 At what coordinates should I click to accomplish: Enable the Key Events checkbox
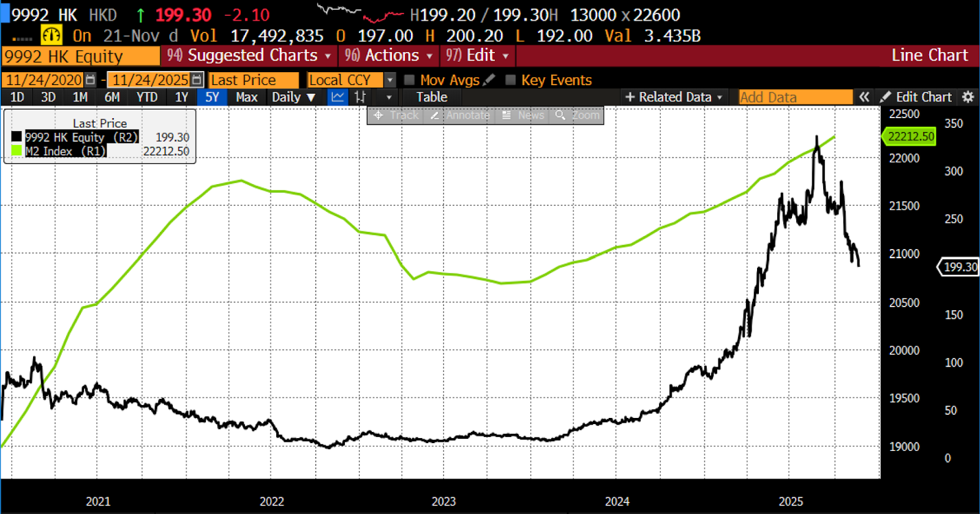(510, 80)
